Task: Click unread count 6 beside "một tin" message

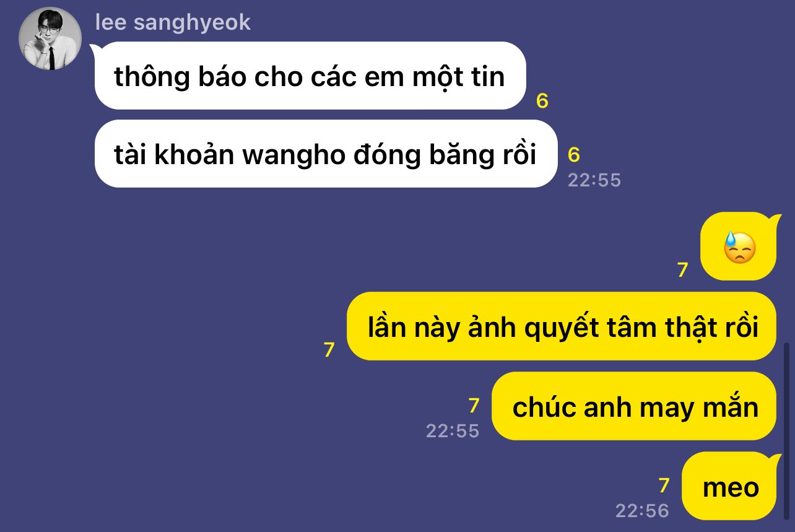Action: 542,101
